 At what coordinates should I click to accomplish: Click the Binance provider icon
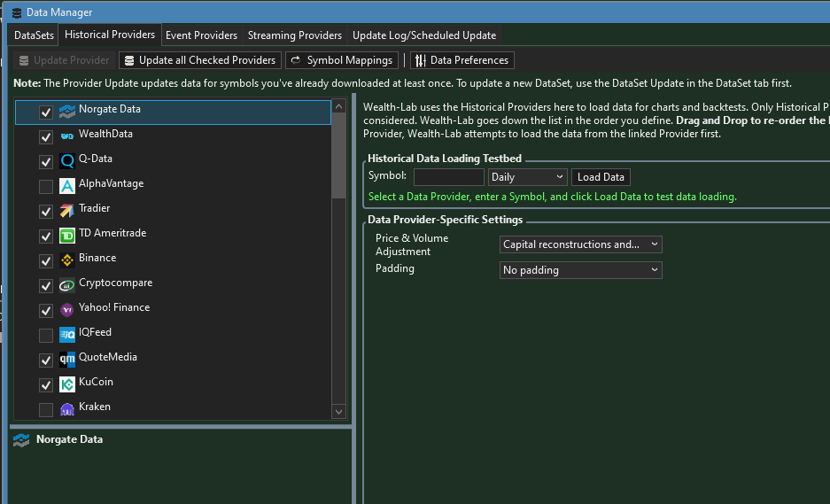tap(67, 260)
